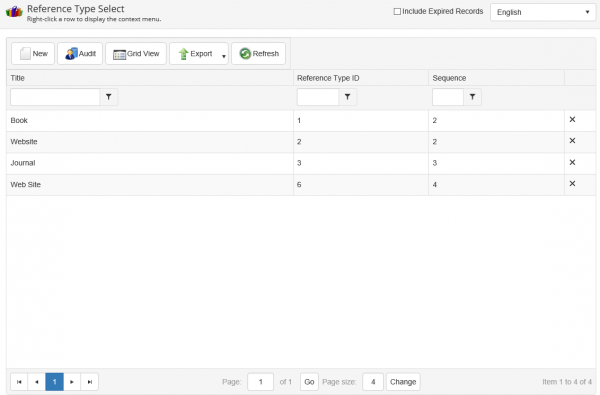This screenshot has height=395, width=600.
Task: Open Reference Type ID filter menu
Action: 347,97
